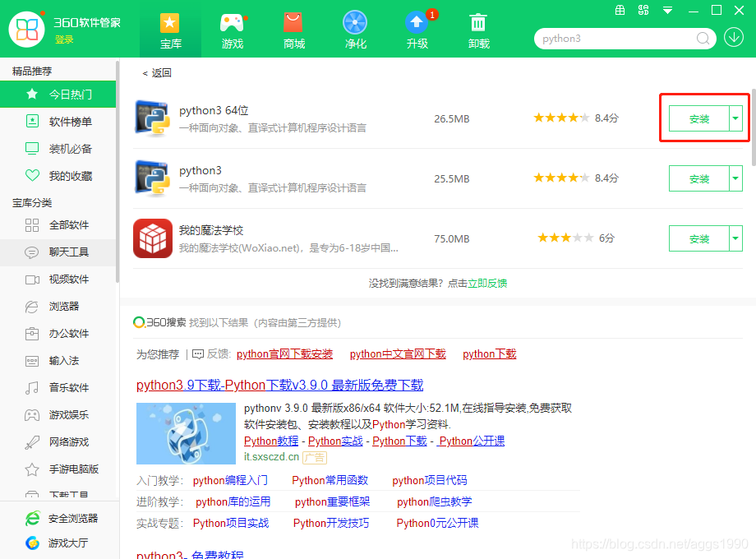
Task: Install python3 64位
Action: click(698, 118)
